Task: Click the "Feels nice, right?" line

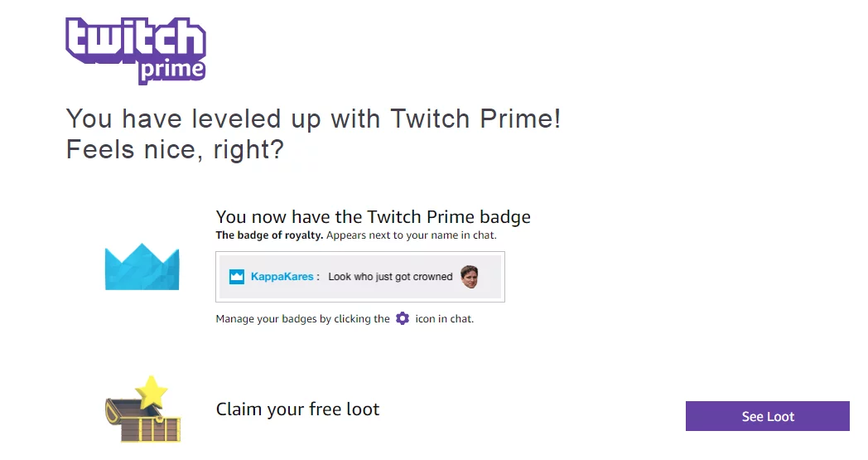Action: [x=174, y=150]
